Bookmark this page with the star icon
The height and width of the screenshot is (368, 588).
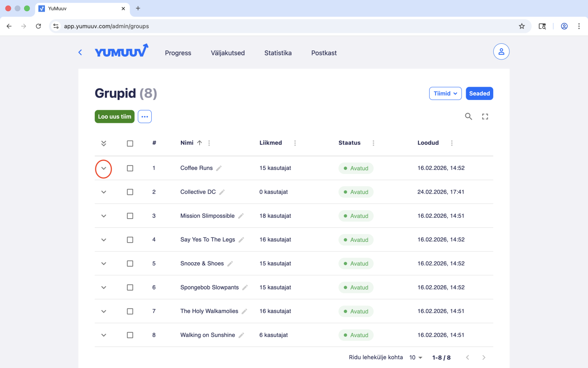(521, 26)
